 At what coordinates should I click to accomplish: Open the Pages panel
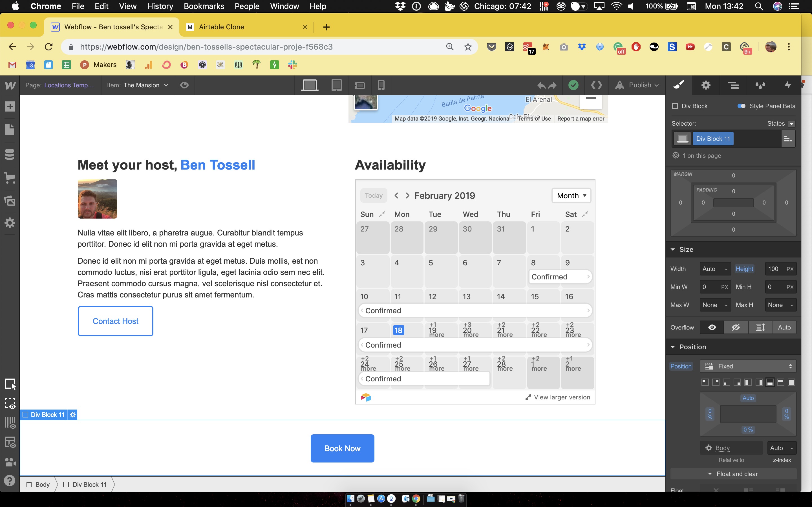point(10,130)
